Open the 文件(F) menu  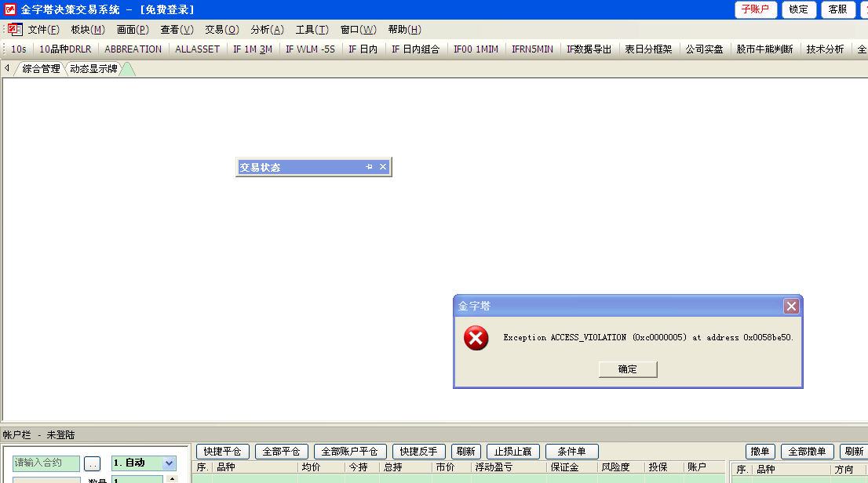(43, 30)
